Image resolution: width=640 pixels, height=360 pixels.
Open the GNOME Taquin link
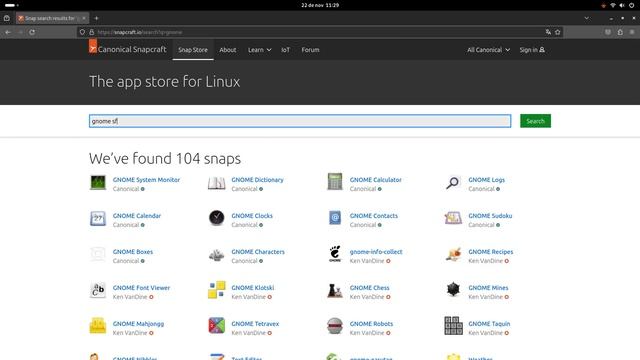[489, 324]
